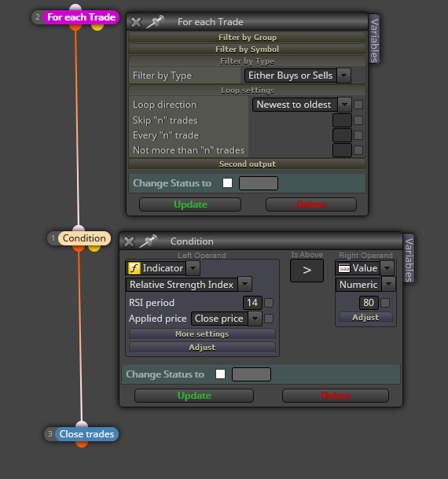The height and width of the screenshot is (479, 448).
Task: Click Delete in Condition panel
Action: point(336,396)
